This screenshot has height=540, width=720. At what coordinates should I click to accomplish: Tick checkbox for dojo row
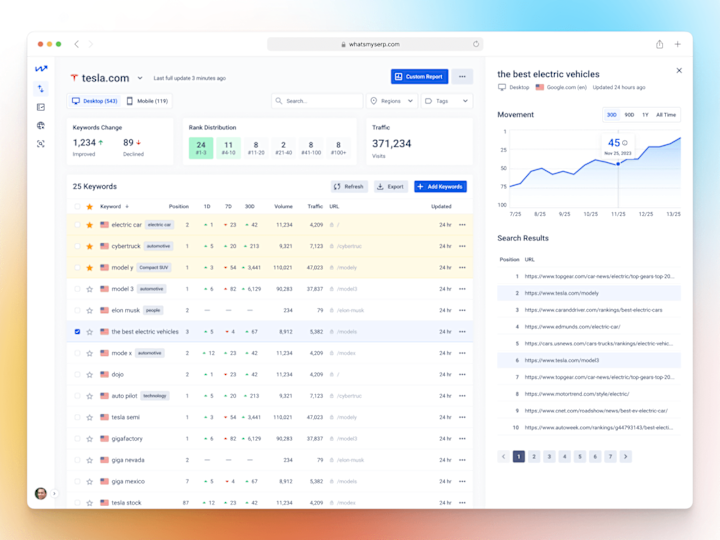[77, 374]
